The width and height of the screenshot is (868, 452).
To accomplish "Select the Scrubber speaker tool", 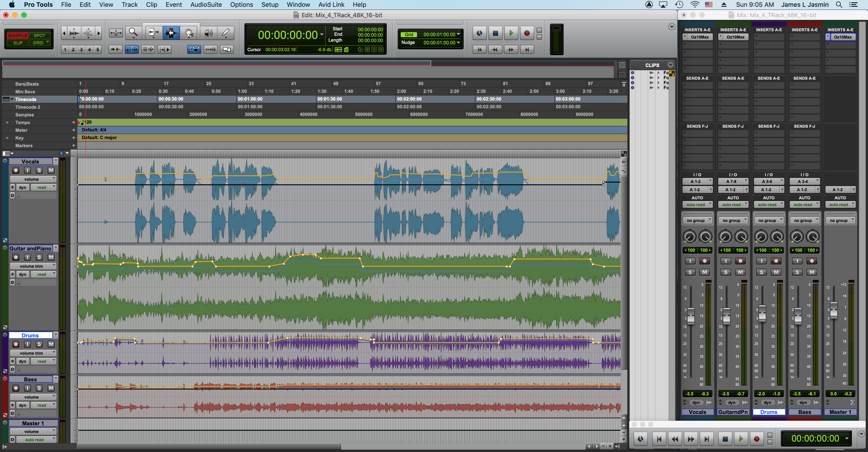I will tap(208, 33).
